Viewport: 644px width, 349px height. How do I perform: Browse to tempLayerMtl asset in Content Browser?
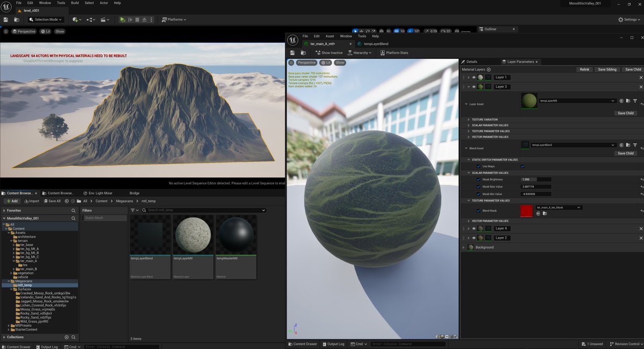(628, 101)
